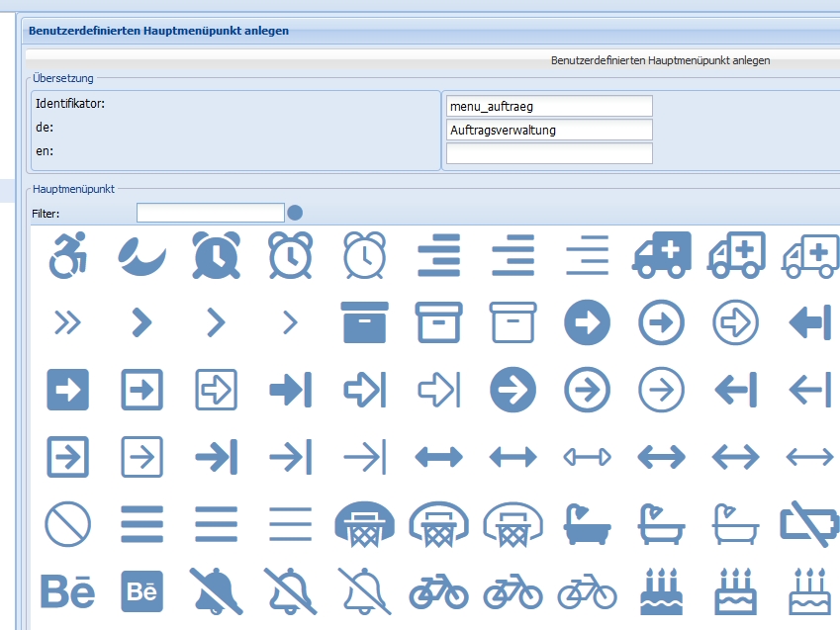The image size is (840, 630).
Task: Select the wheelchair accessibility icon
Action: point(67,255)
